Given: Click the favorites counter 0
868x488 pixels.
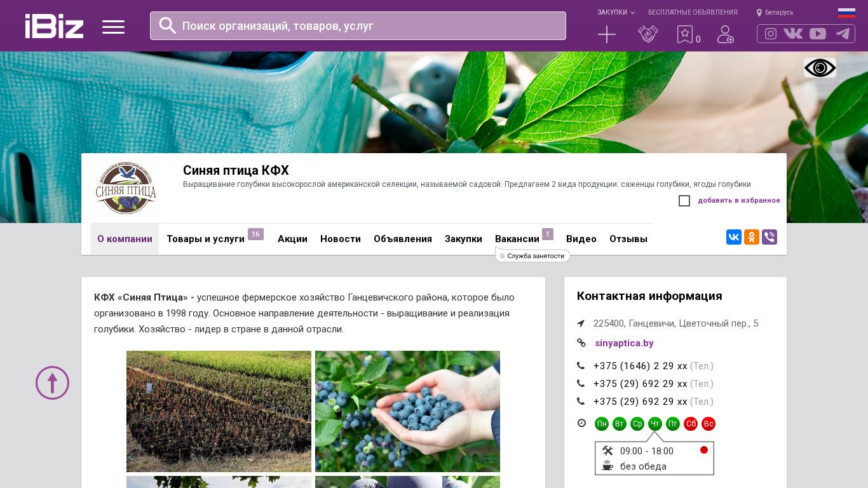Looking at the screenshot, I should (698, 39).
